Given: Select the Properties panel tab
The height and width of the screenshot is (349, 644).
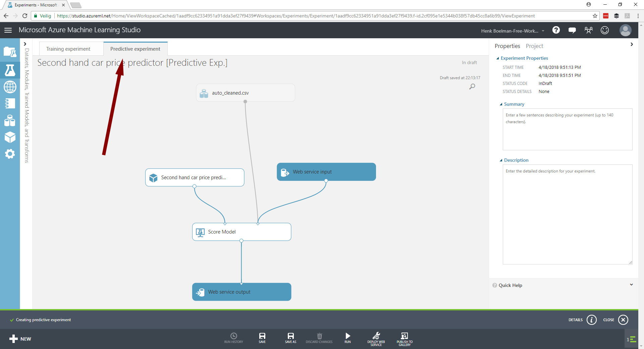Looking at the screenshot, I should point(507,46).
